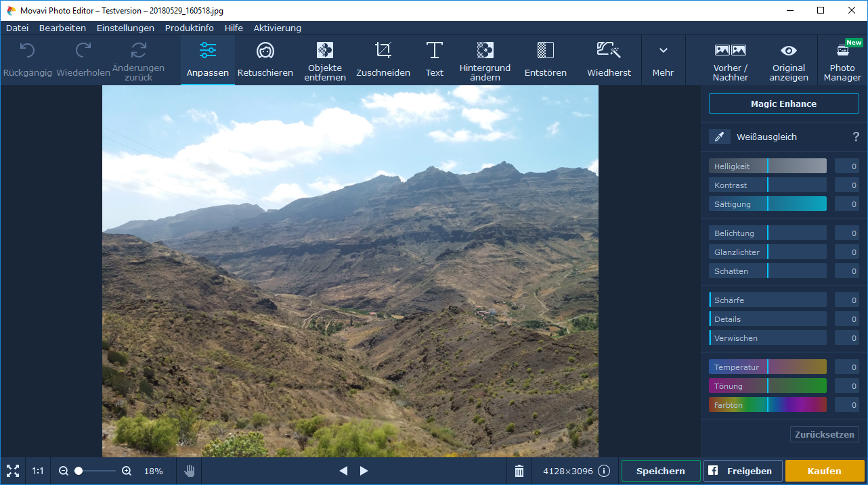
Task: Click the Glanzlichter highlights slider
Action: pos(768,252)
